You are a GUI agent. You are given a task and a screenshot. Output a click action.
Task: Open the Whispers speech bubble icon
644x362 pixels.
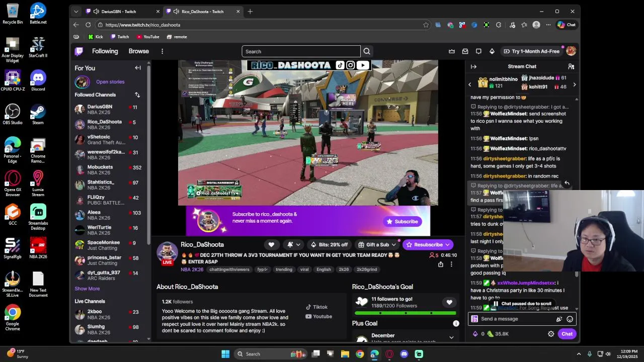[478, 51]
